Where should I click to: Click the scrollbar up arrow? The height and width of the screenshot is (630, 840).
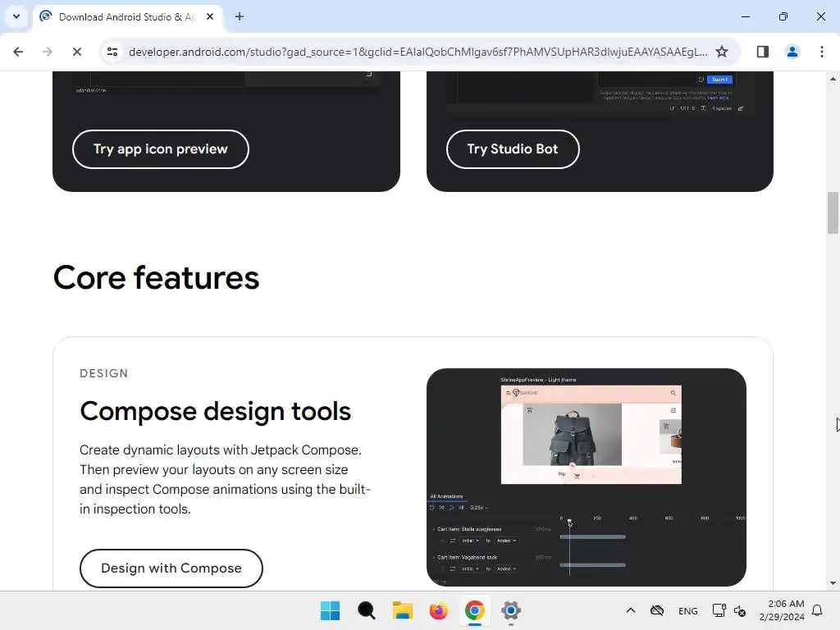pos(833,79)
